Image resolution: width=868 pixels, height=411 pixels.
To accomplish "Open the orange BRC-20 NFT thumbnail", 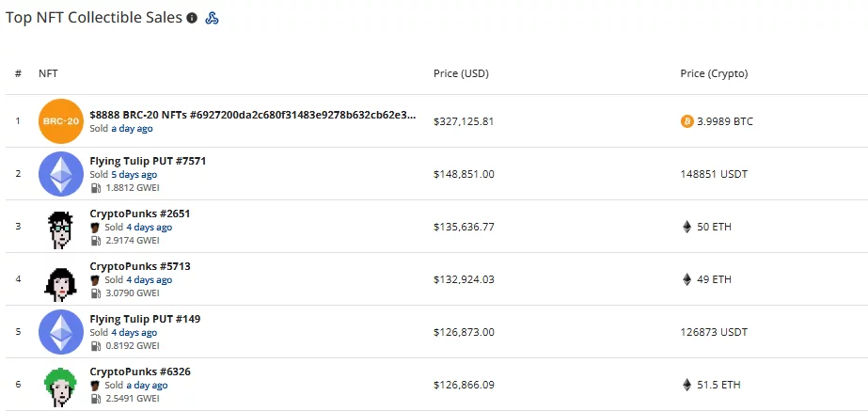I will tap(61, 120).
